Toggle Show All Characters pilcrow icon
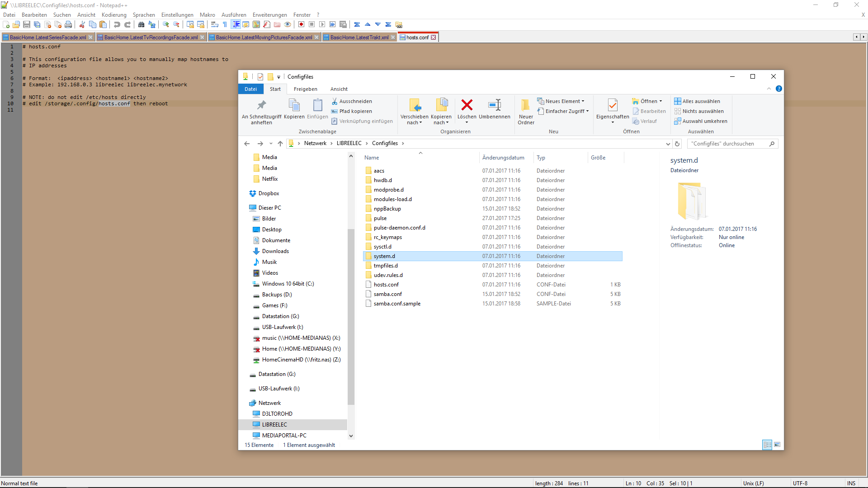Screen dimensions: 868x488 [x=225, y=25]
